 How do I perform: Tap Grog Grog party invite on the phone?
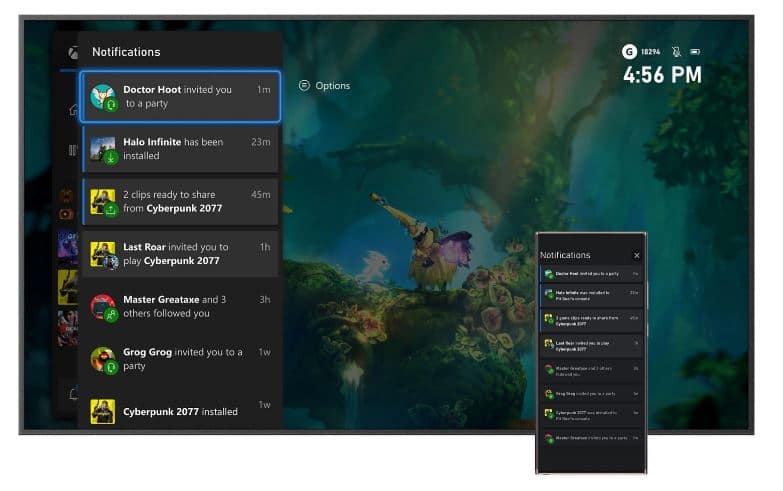[592, 394]
